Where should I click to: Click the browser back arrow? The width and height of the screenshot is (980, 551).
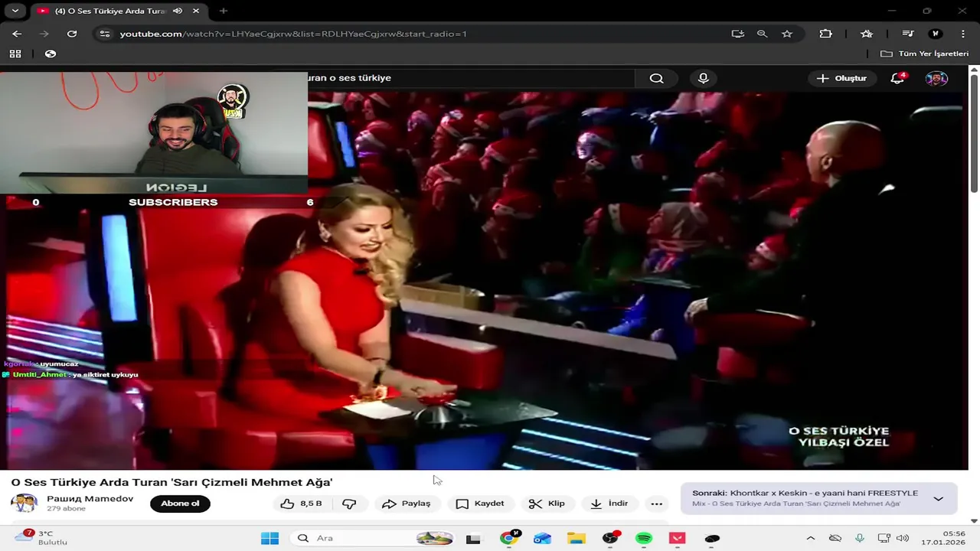17,34
